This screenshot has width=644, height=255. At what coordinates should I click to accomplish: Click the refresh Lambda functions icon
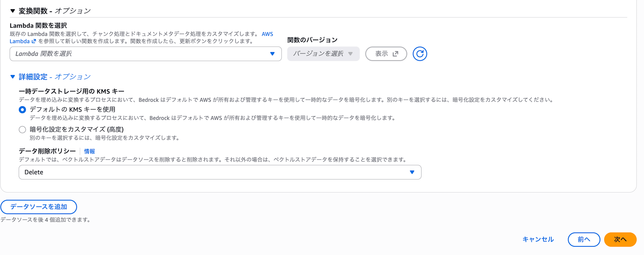point(420,54)
